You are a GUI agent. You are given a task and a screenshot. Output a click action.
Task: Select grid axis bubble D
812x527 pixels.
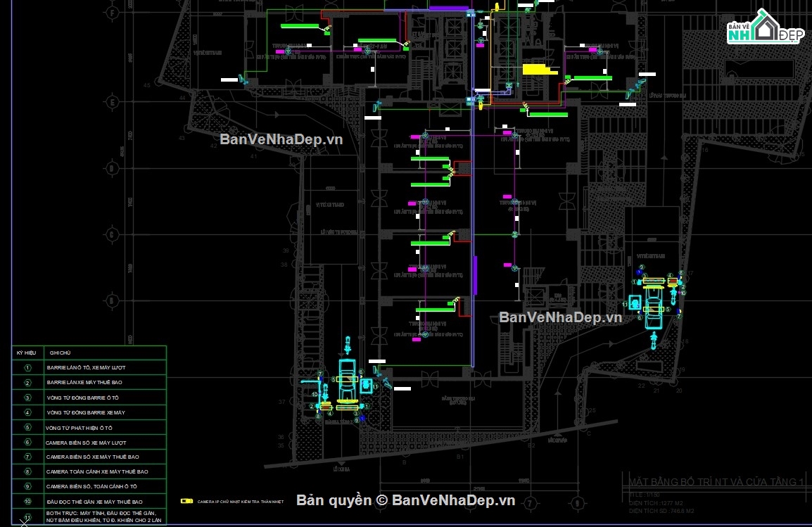[113, 168]
